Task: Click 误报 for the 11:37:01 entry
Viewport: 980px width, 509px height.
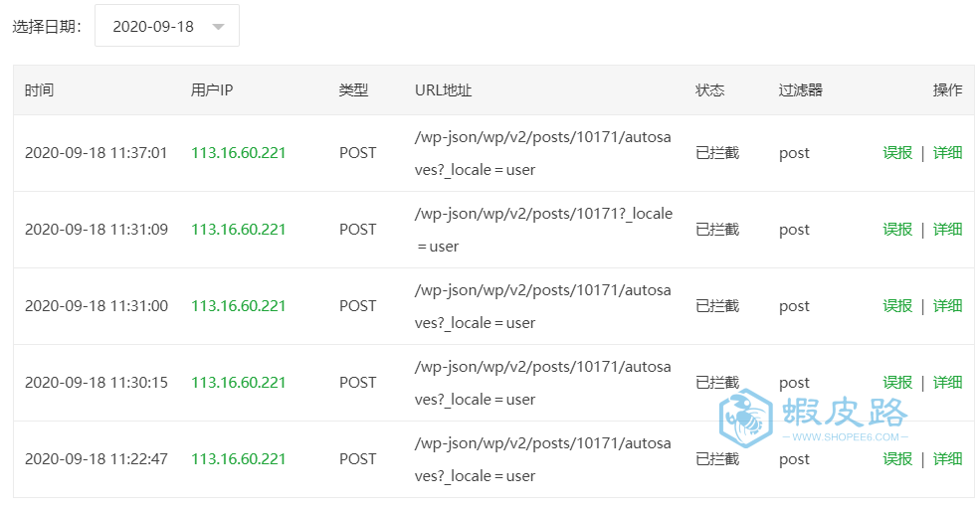Action: pos(897,153)
